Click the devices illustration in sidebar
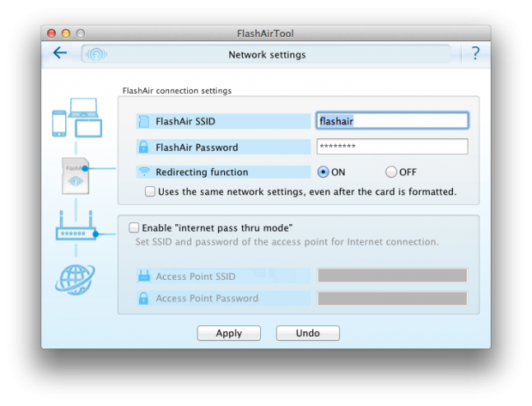The image size is (532, 406). [77, 118]
